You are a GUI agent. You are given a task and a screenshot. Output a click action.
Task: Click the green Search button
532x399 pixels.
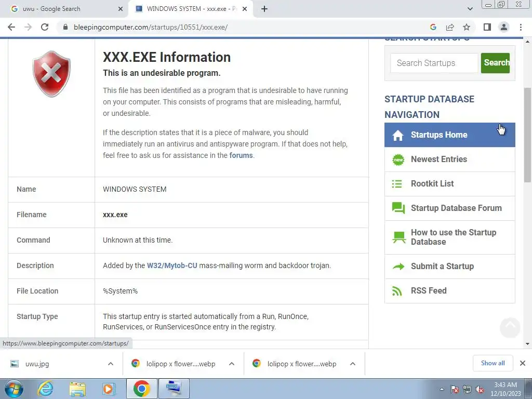click(495, 63)
